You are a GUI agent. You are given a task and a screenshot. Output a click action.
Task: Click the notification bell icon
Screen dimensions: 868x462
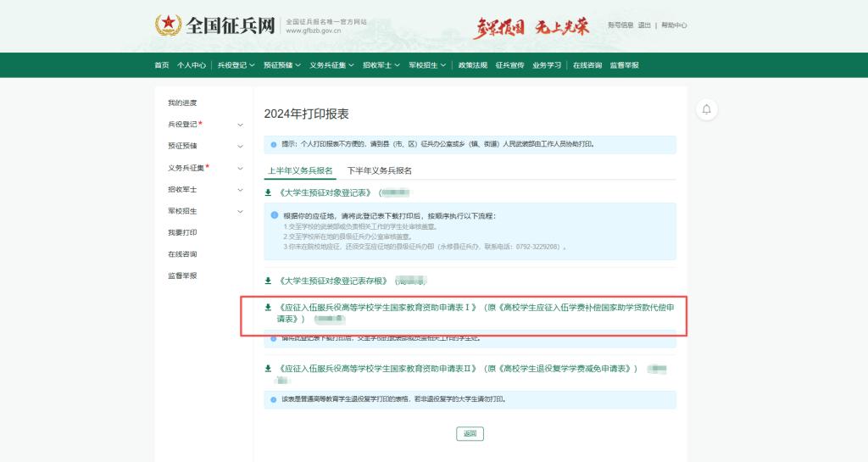pyautogui.click(x=706, y=109)
